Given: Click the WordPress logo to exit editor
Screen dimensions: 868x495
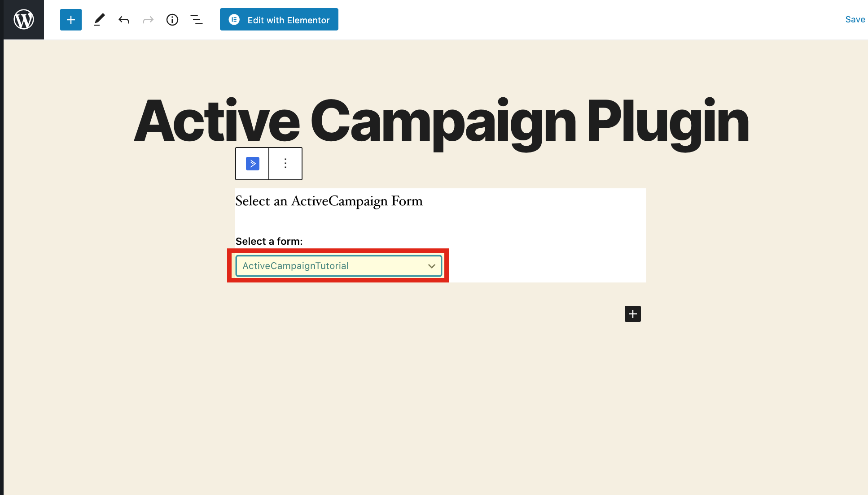Looking at the screenshot, I should pyautogui.click(x=24, y=20).
